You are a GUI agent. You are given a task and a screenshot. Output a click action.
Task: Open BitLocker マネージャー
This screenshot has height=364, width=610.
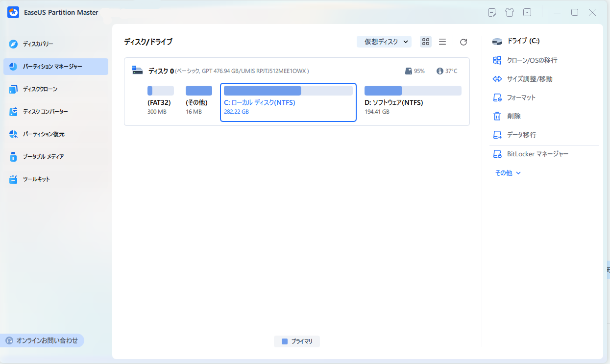tap(537, 154)
